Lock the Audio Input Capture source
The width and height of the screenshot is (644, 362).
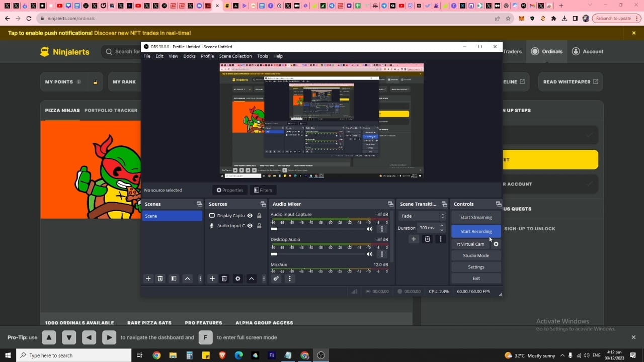click(x=259, y=226)
